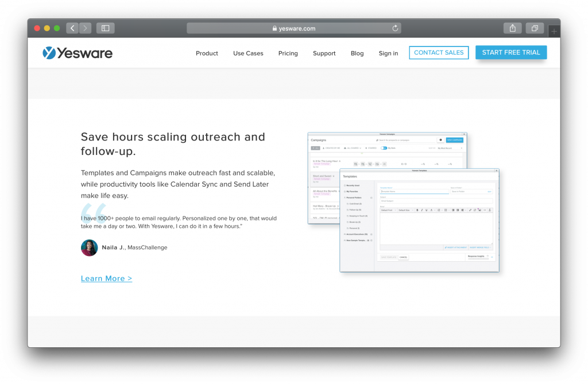The height and width of the screenshot is (384, 588).
Task: Reload the page with the refresh icon
Action: click(x=395, y=28)
